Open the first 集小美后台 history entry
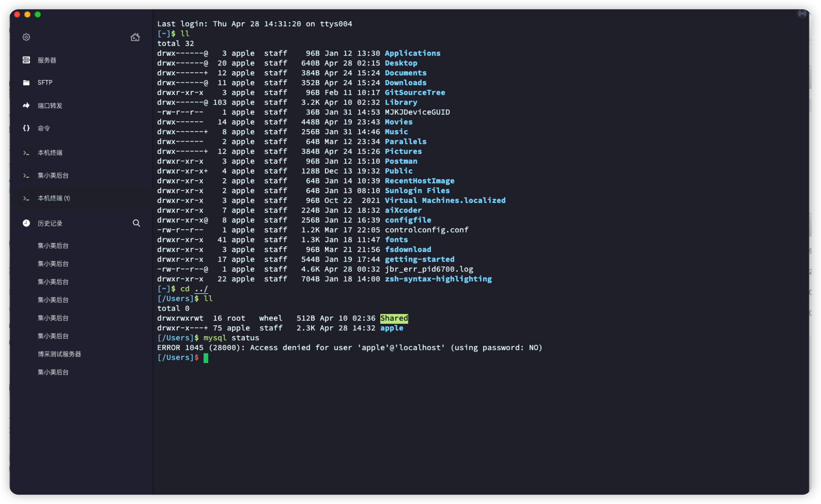This screenshot has width=821, height=504. click(53, 246)
